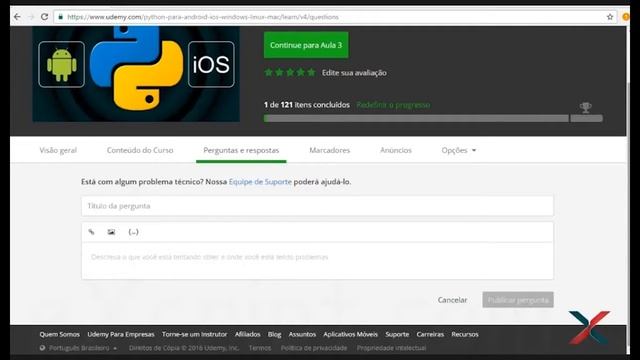Screen dimensions: 640x360
Task: Click Redefinir o progresso link
Action: click(x=393, y=105)
